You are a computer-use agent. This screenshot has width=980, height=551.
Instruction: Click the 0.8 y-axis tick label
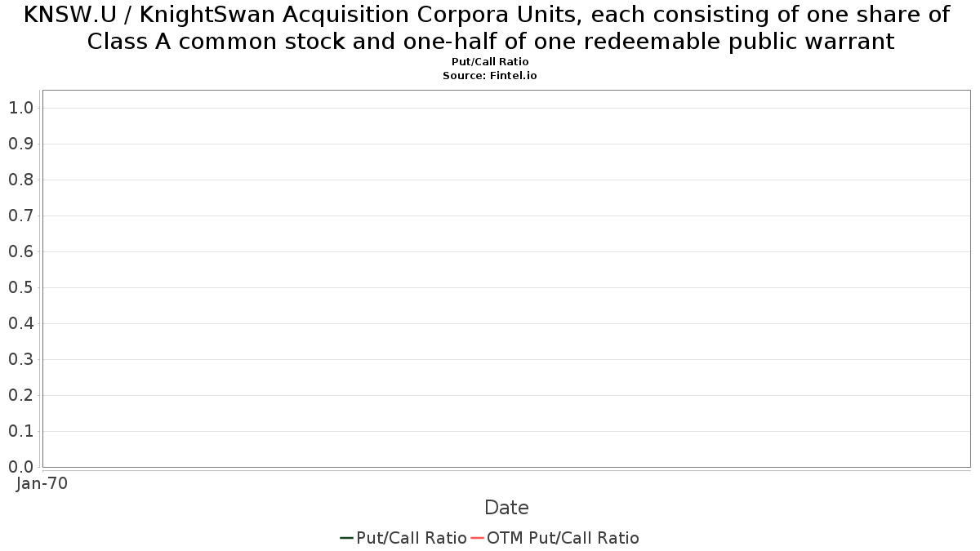(20, 180)
